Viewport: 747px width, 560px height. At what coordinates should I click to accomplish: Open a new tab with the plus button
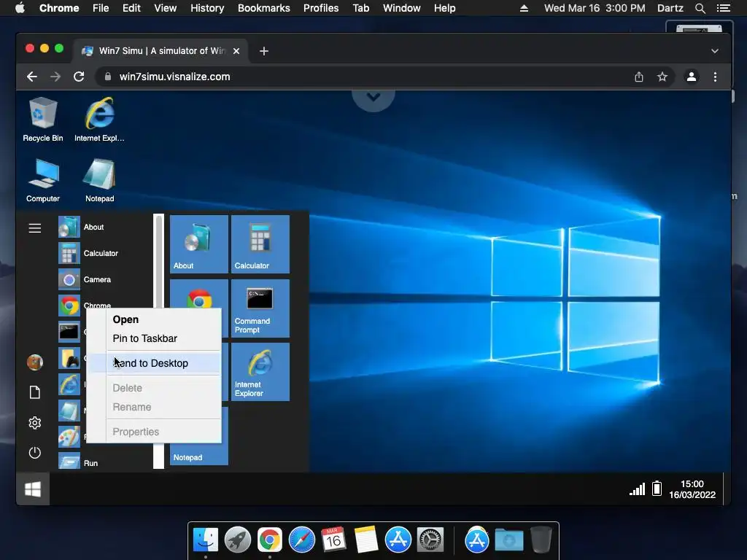(264, 51)
